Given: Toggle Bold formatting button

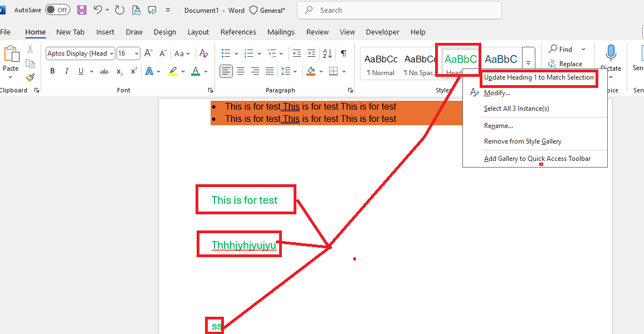Looking at the screenshot, I should [x=52, y=71].
